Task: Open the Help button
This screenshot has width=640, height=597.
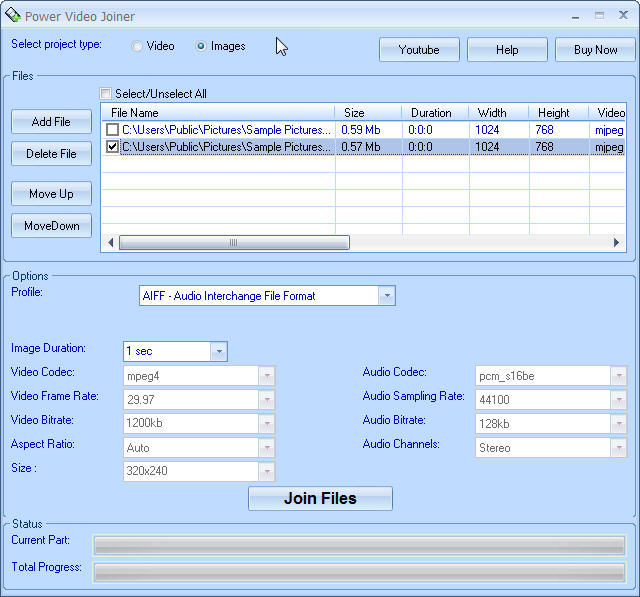Action: pos(507,50)
